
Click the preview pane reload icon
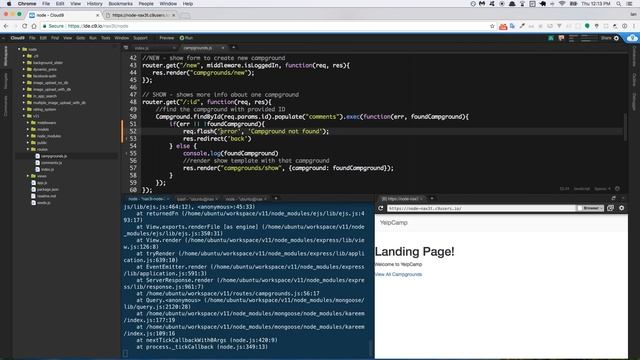[381, 208]
